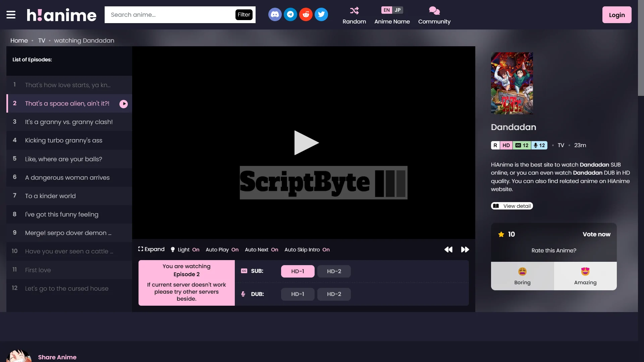Click the Discord social icon
Screen dimensions: 644x362
pyautogui.click(x=275, y=14)
